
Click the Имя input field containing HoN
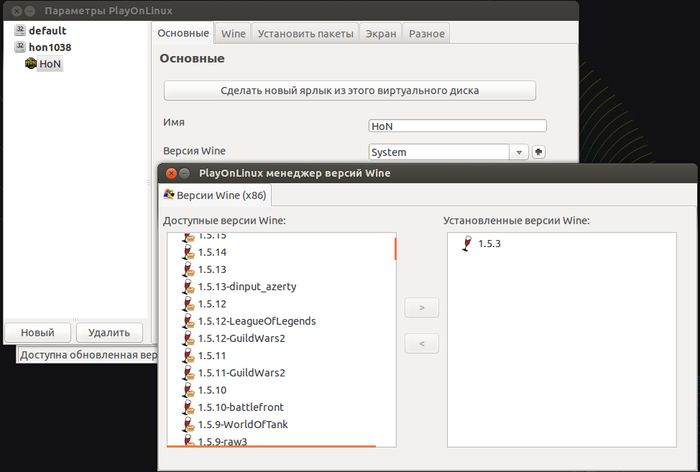[458, 126]
